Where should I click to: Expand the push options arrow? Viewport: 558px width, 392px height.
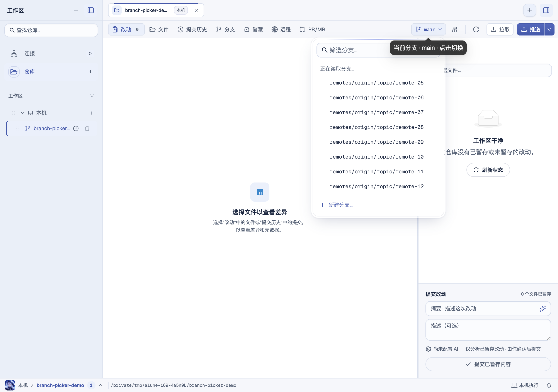pos(549,29)
